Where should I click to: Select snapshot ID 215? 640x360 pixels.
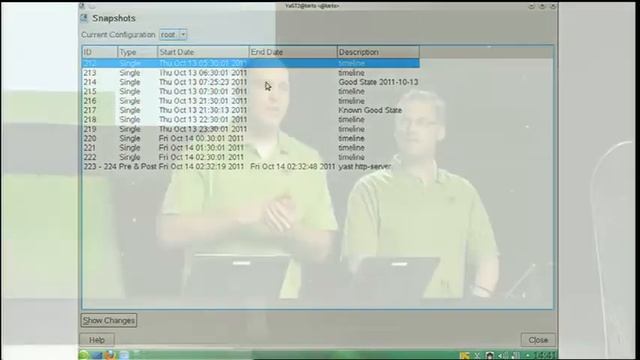(251, 91)
